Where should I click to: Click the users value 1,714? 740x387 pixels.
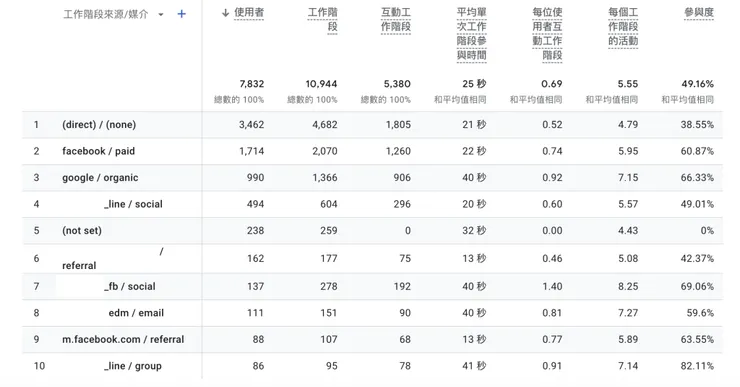point(252,151)
